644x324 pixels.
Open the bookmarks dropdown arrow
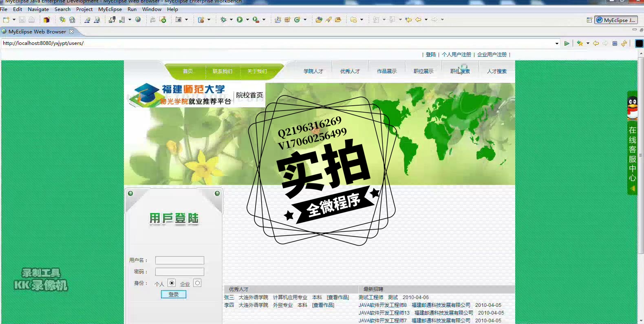point(588,43)
